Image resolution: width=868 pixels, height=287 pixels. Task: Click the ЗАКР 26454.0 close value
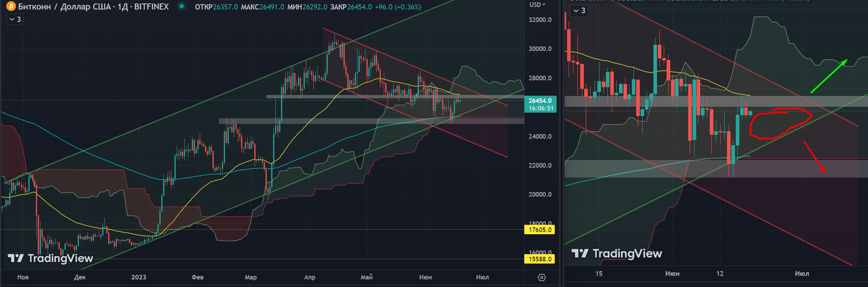[x=351, y=7]
